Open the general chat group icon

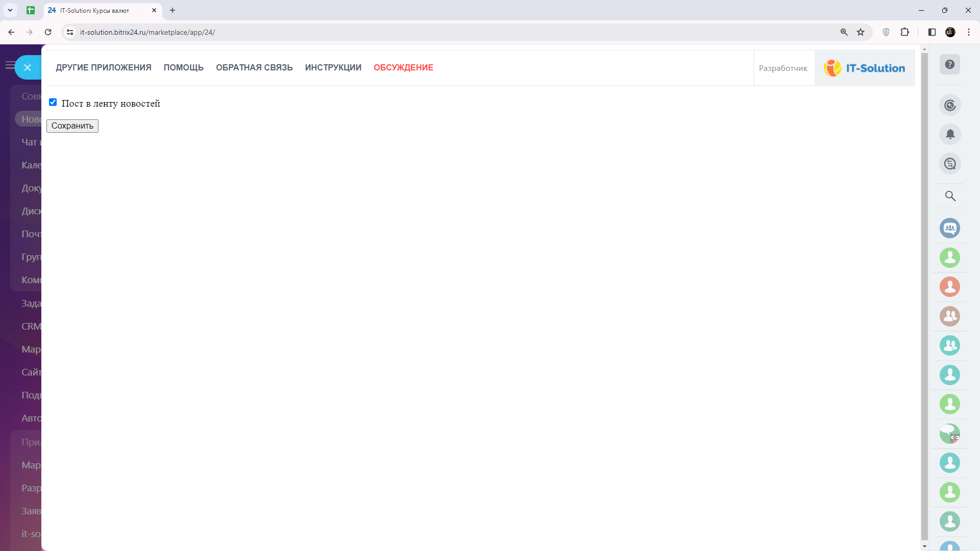pyautogui.click(x=950, y=228)
